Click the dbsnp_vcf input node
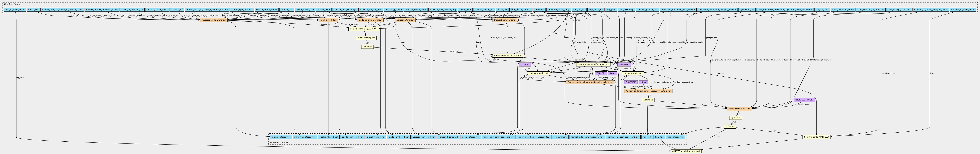Screen dimensions: 980x154 click(33, 9)
